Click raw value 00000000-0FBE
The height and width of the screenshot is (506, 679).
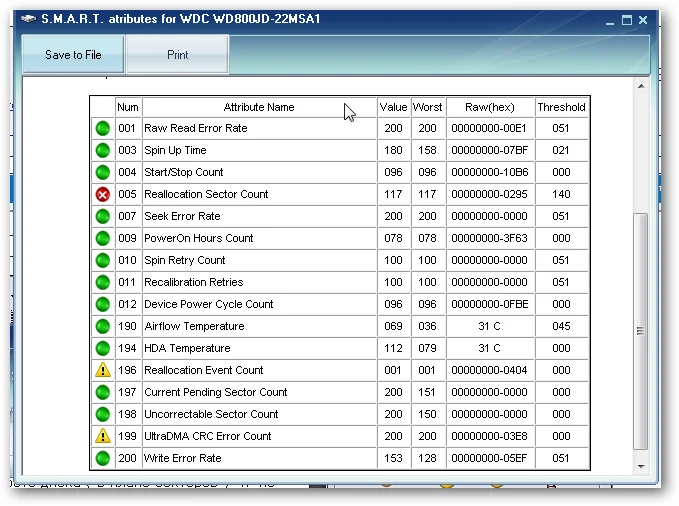pos(490,305)
